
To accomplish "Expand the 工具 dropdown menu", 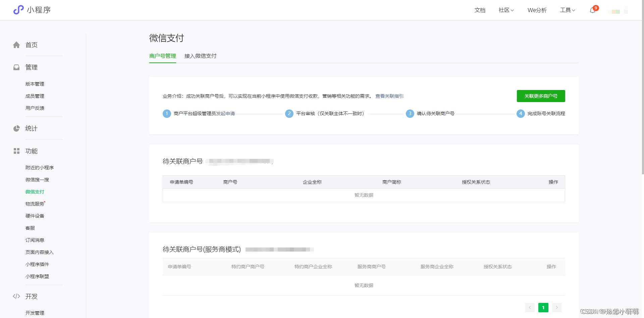I will click(x=567, y=10).
